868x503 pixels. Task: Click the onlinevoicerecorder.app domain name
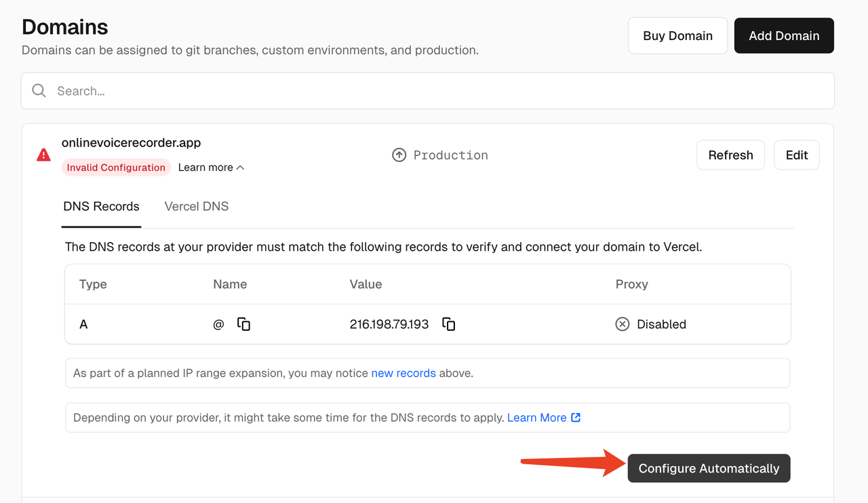click(x=131, y=143)
